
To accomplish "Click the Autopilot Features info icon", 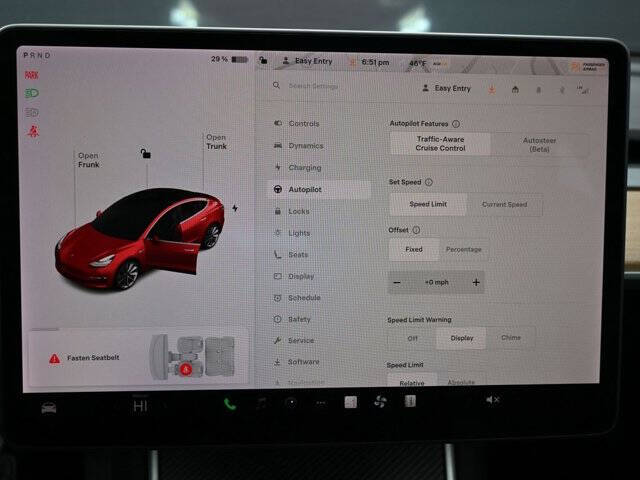I will pos(456,124).
